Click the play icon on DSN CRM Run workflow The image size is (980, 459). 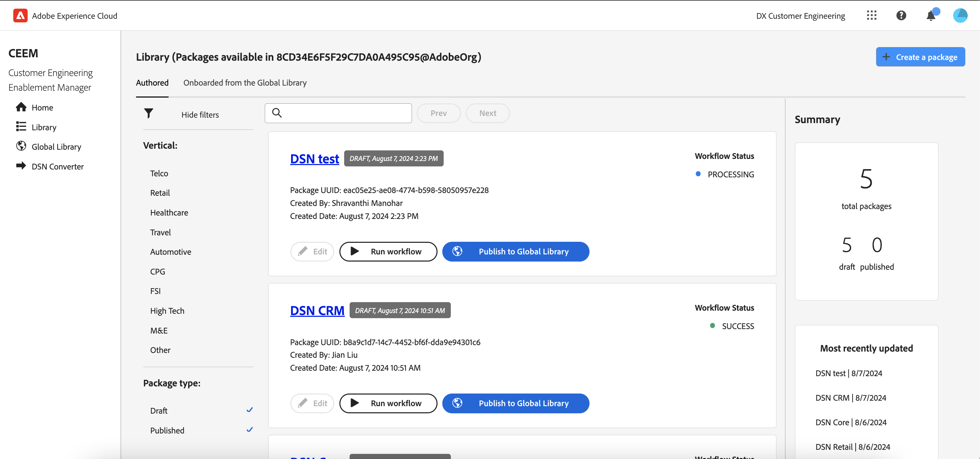(x=355, y=403)
